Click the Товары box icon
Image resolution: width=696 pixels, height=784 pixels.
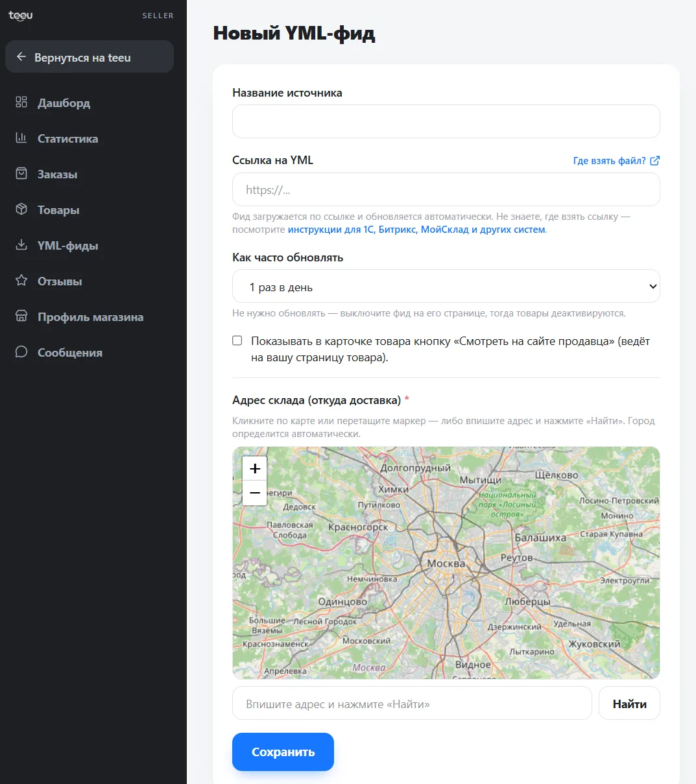pos(21,209)
